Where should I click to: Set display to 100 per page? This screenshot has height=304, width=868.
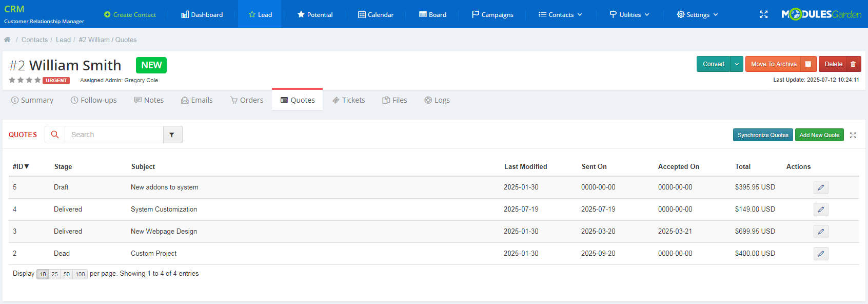(x=80, y=274)
